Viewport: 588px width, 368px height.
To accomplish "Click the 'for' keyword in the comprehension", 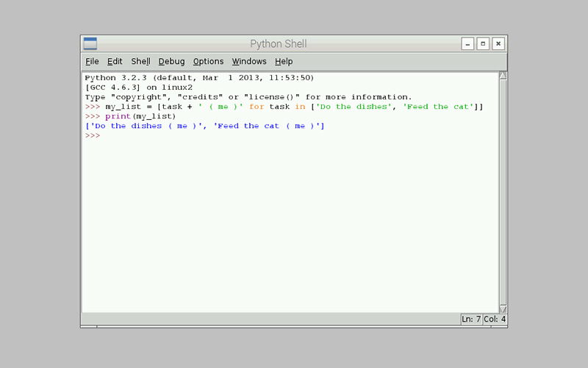I will coord(257,107).
